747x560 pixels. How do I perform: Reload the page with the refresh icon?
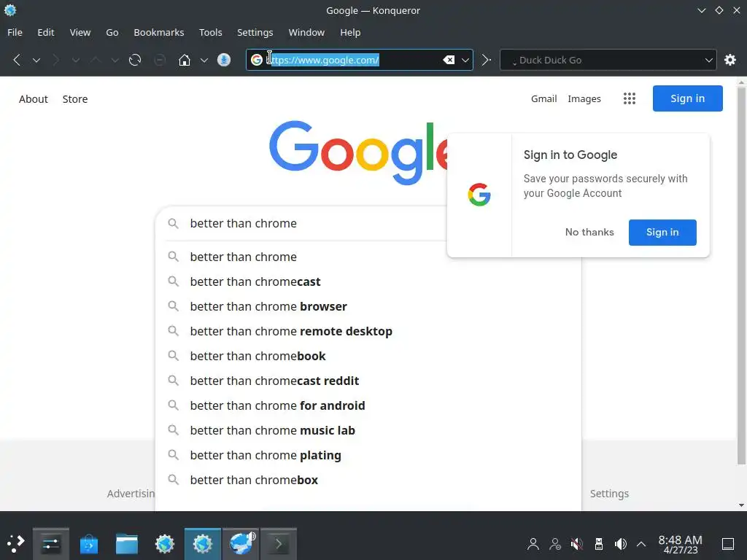(x=135, y=60)
